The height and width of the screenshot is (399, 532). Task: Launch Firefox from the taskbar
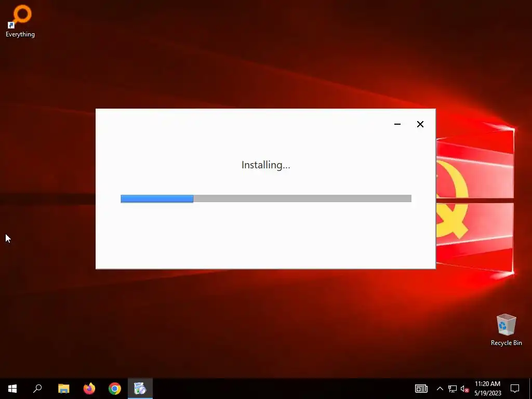pos(89,389)
